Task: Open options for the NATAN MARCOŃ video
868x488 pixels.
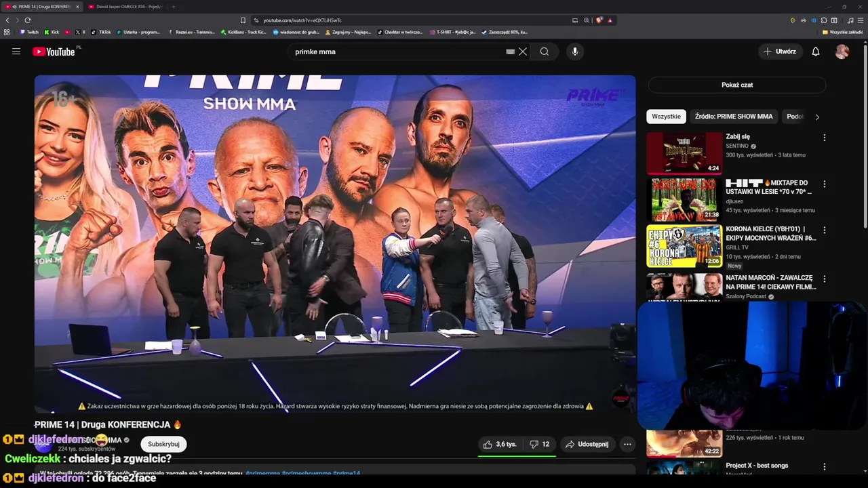Action: click(x=825, y=279)
